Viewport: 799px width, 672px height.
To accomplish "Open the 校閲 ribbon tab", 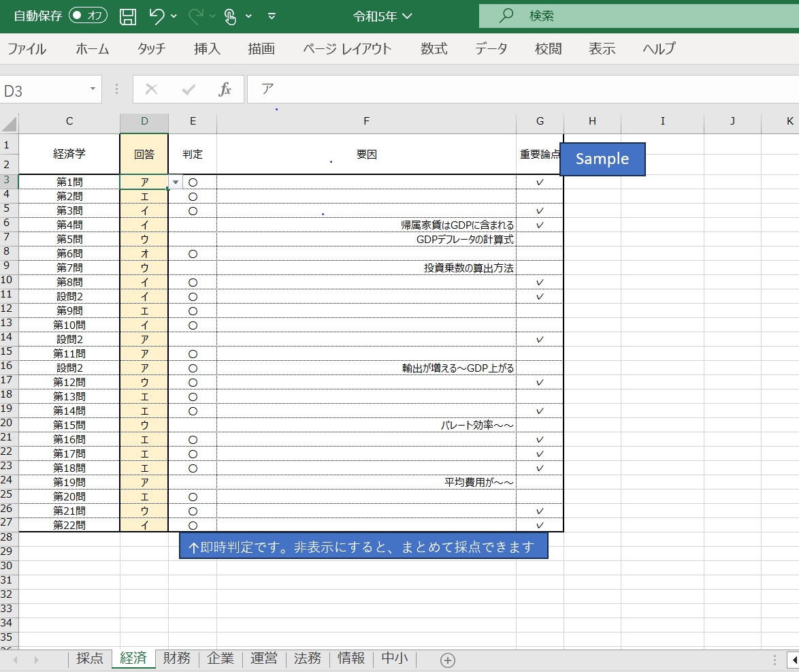I will pyautogui.click(x=549, y=49).
